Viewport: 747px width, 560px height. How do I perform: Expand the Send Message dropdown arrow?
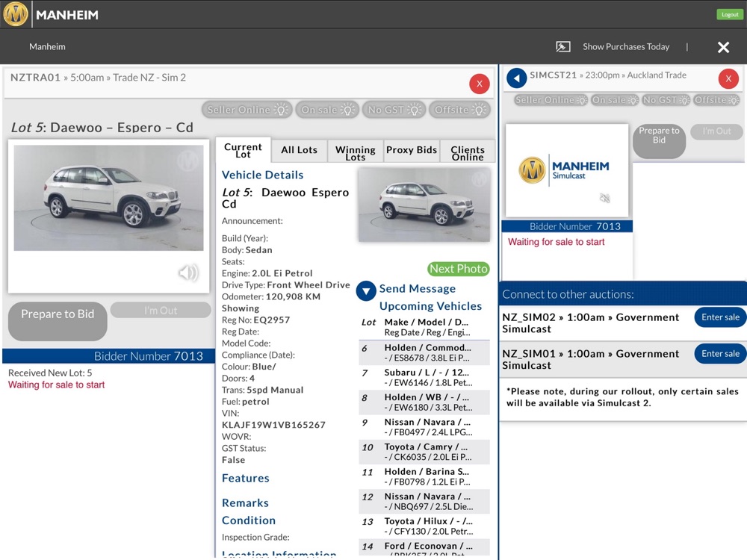pos(366,291)
